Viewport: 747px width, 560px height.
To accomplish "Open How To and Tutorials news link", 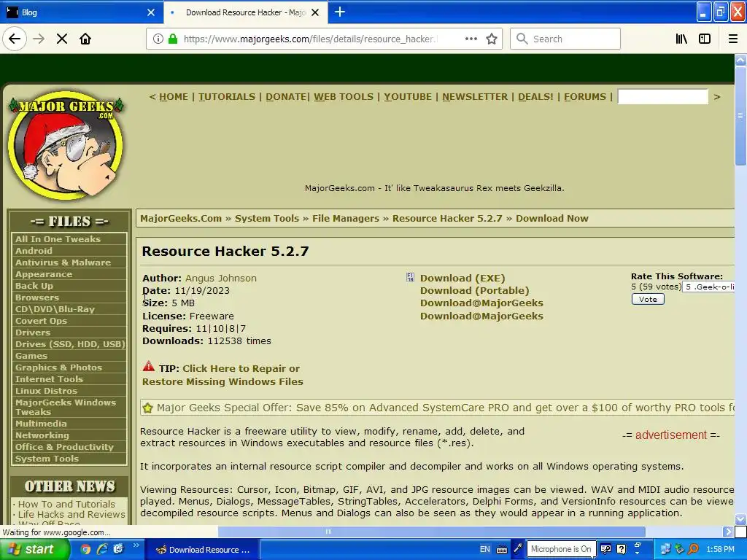I will [x=66, y=504].
